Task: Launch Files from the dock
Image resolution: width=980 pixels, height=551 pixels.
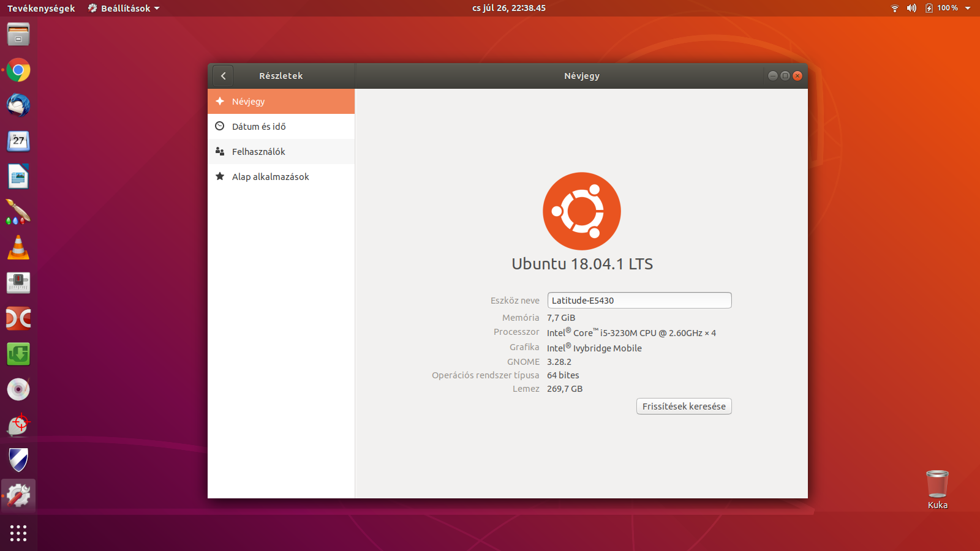Action: coord(18,34)
